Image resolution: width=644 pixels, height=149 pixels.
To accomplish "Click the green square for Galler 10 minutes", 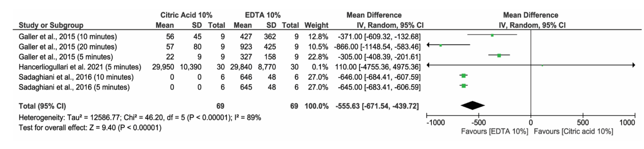I will click(x=492, y=36).
